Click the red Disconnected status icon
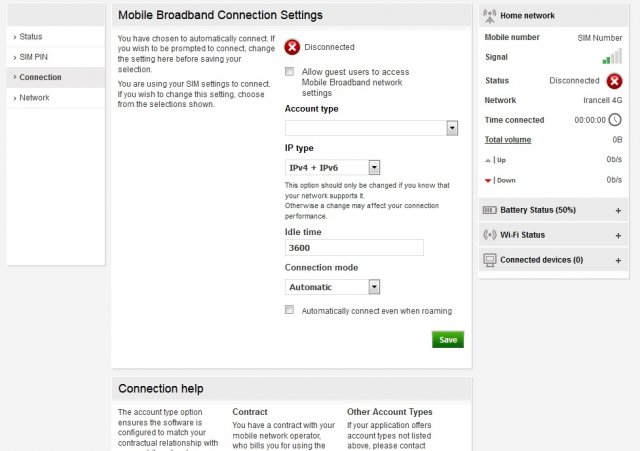The width and height of the screenshot is (640, 451). tap(292, 47)
